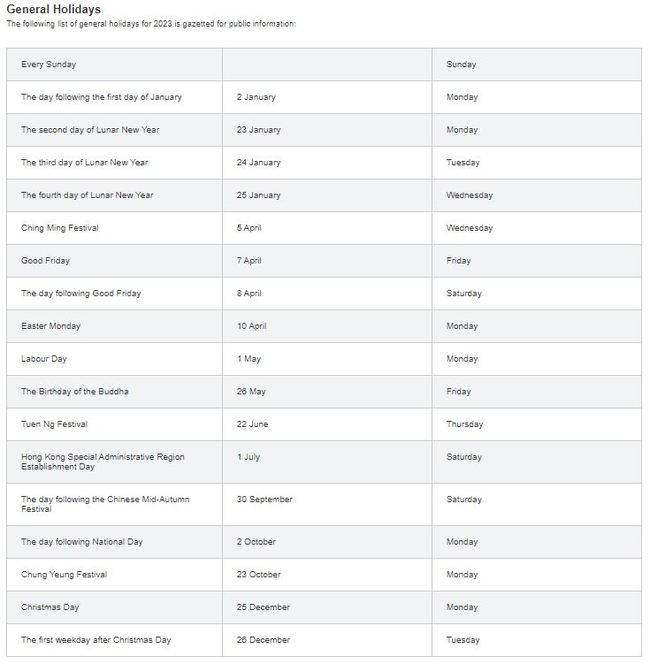Click the "30 September" date cell
The height and width of the screenshot is (664, 650).
265,499
